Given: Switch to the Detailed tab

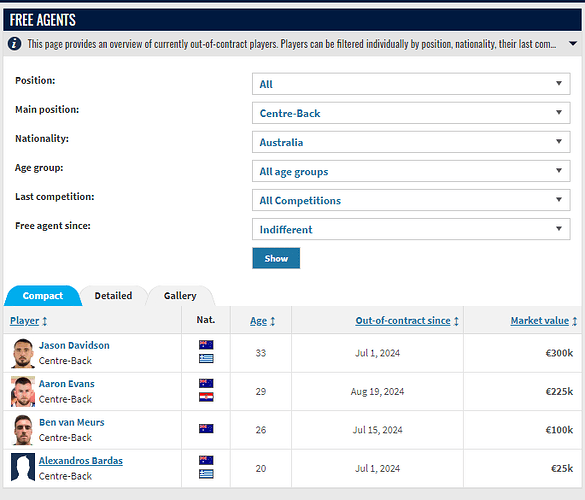Looking at the screenshot, I should [113, 296].
